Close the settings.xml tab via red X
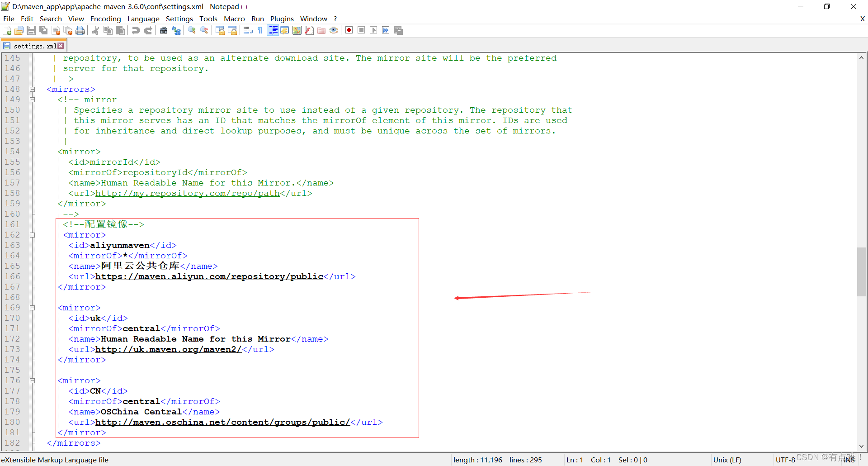This screenshot has height=466, width=868. tap(61, 46)
